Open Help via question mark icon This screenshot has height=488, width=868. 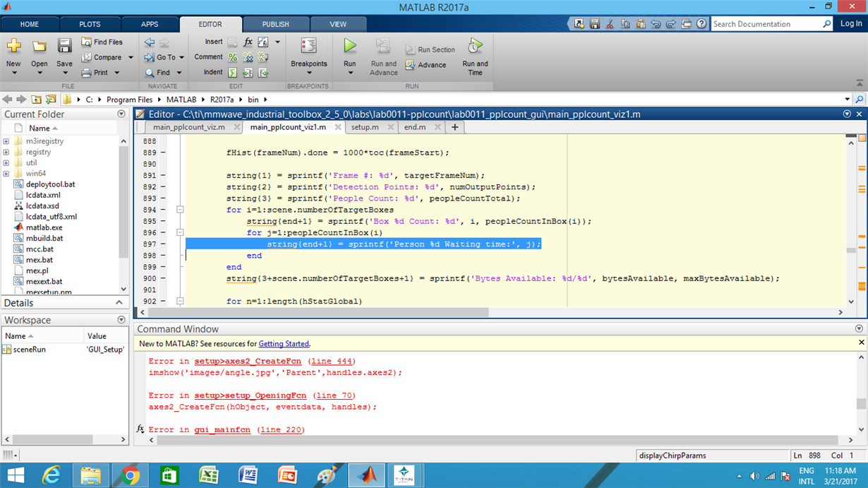(x=701, y=24)
